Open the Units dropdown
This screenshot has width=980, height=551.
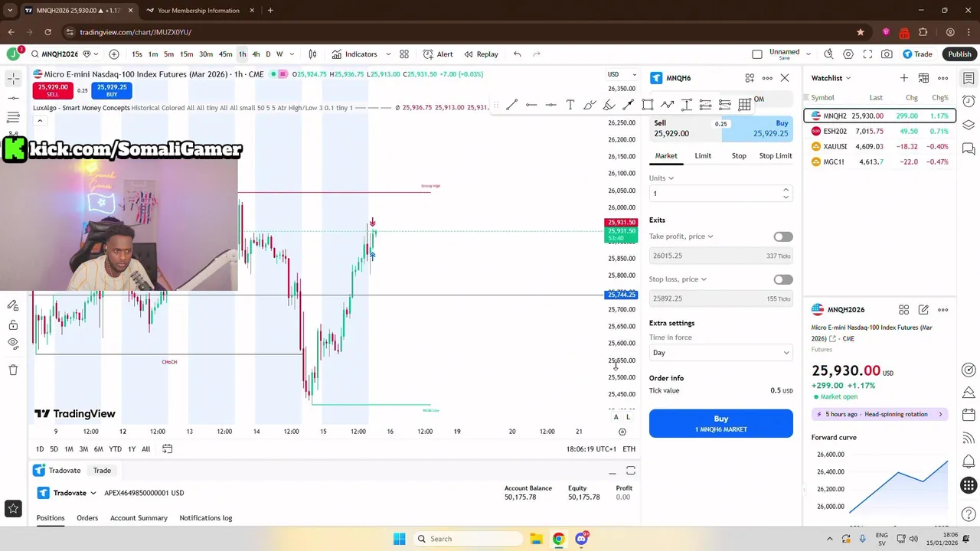click(x=661, y=178)
